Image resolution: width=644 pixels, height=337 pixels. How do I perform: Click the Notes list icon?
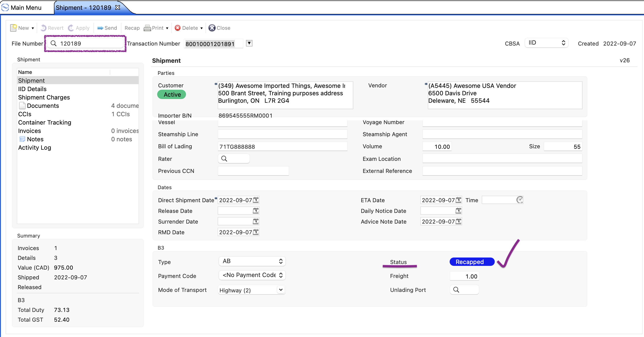pyautogui.click(x=22, y=139)
